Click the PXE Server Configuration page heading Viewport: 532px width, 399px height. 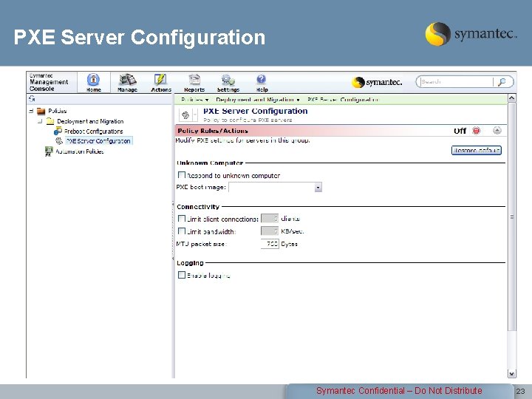tap(255, 111)
